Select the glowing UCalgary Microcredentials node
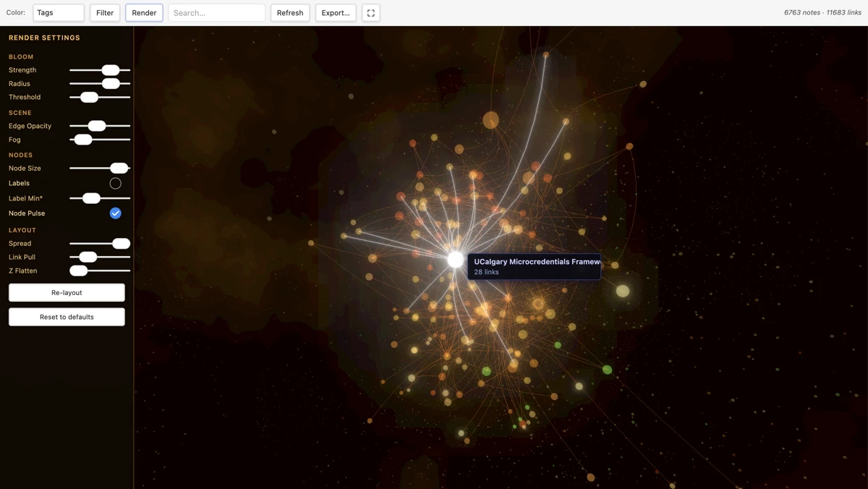 (x=455, y=259)
